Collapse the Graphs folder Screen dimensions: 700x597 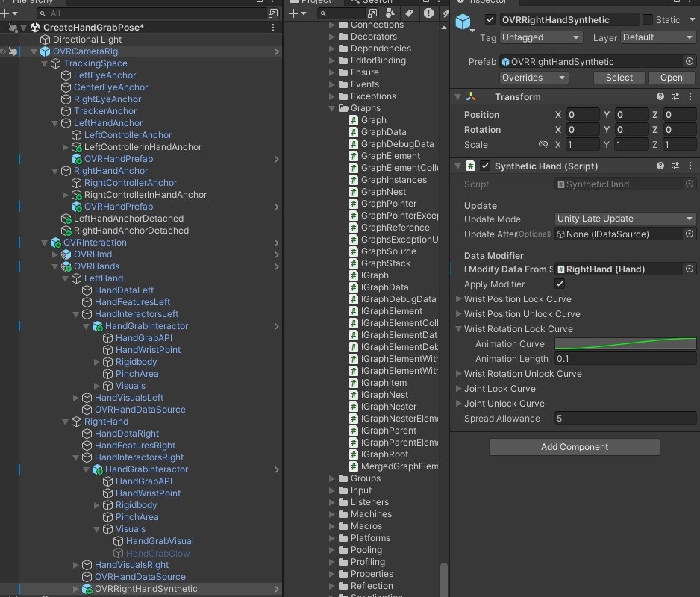[x=331, y=108]
